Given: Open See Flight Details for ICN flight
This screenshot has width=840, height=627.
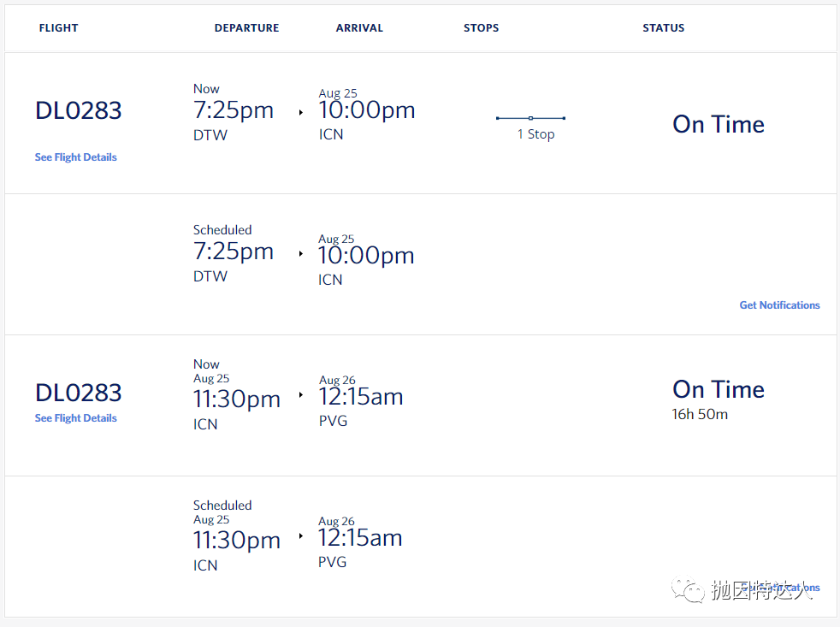Looking at the screenshot, I should 75,418.
